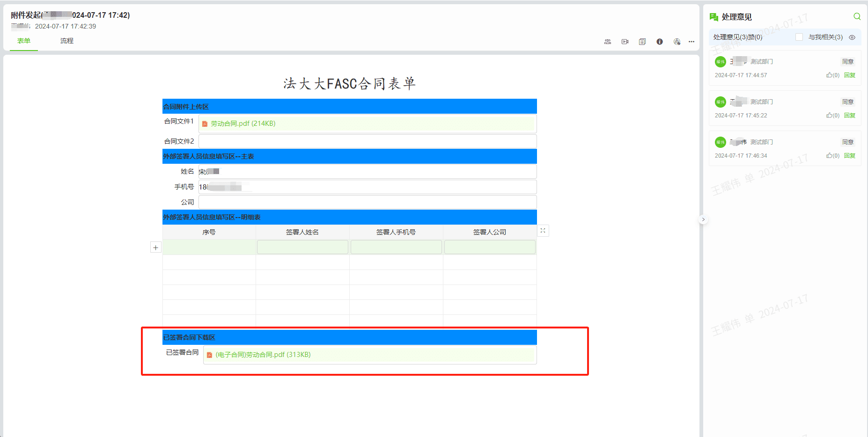
Task: Open the group participants icon in toolbar
Action: click(x=608, y=42)
